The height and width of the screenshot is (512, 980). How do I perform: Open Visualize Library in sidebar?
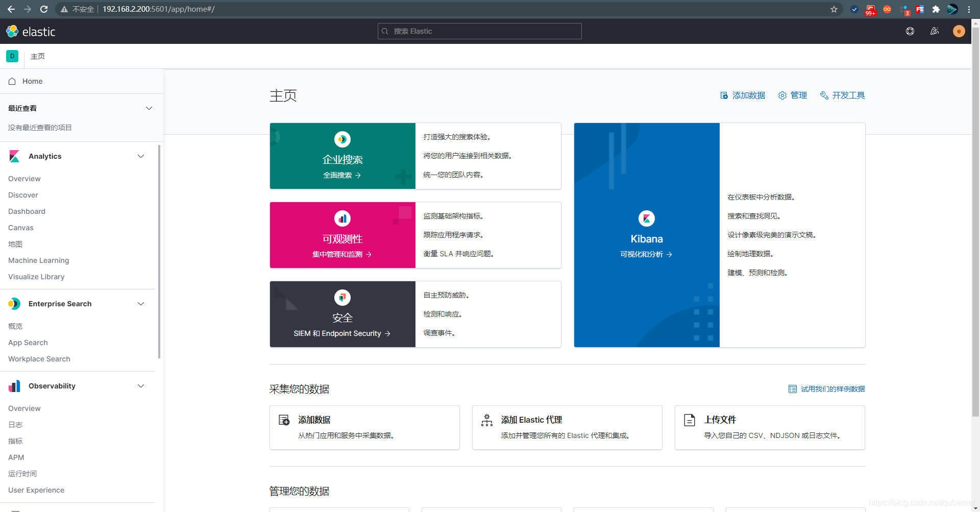pyautogui.click(x=36, y=277)
